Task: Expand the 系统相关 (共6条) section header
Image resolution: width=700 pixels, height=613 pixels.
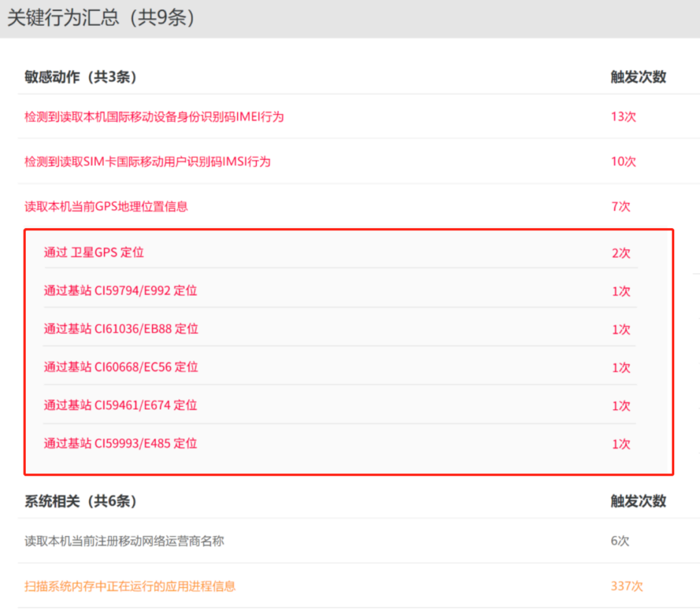Action: click(x=80, y=501)
